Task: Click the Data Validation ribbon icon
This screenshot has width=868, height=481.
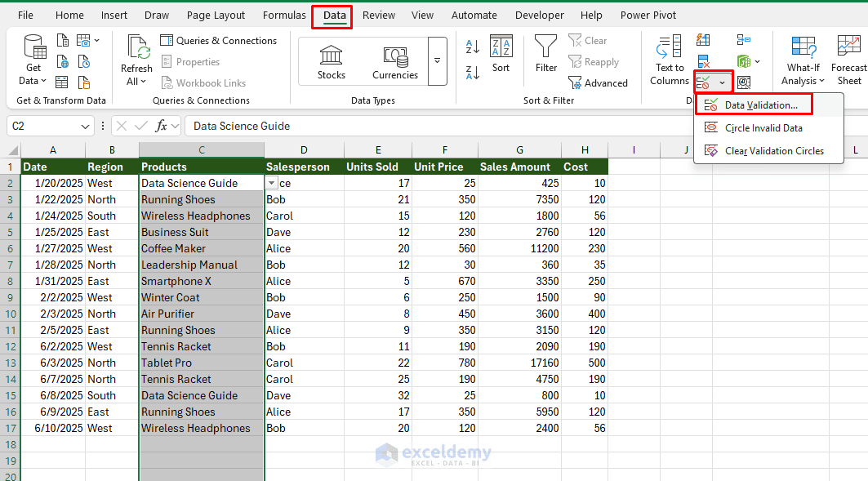Action: click(x=704, y=83)
